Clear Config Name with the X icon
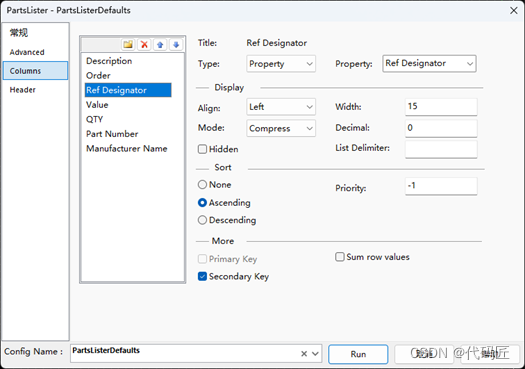Image resolution: width=525 pixels, height=369 pixels. click(304, 354)
